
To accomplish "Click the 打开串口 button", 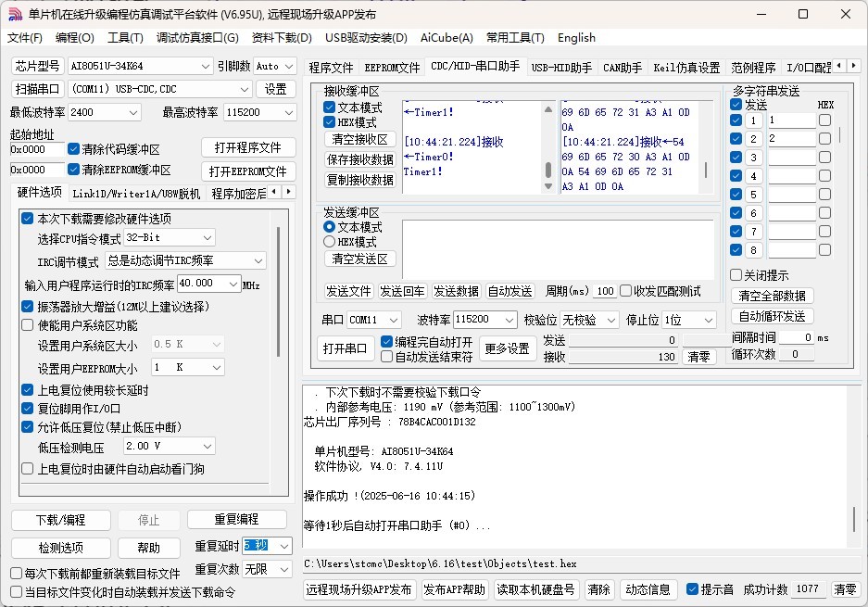I will pos(346,348).
